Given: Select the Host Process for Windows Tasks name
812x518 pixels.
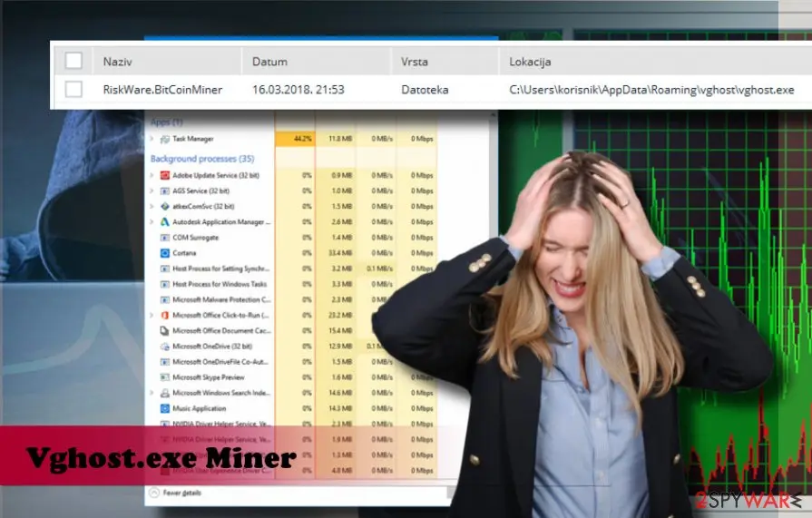Looking at the screenshot, I should coord(220,284).
